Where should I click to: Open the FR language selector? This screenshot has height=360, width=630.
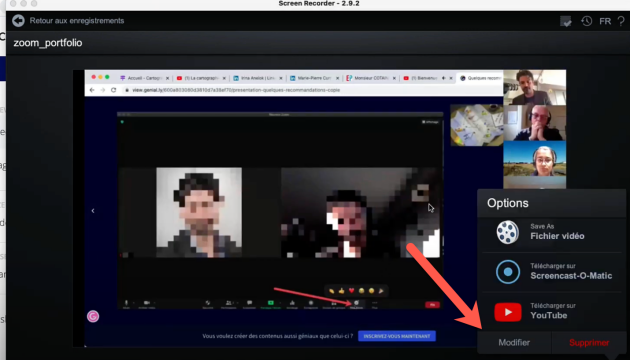pos(605,21)
